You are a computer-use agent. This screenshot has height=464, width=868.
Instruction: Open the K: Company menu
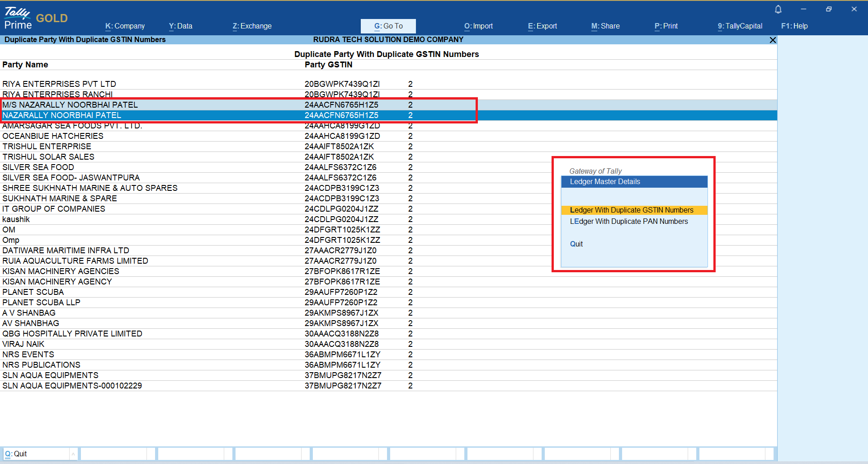pyautogui.click(x=125, y=26)
